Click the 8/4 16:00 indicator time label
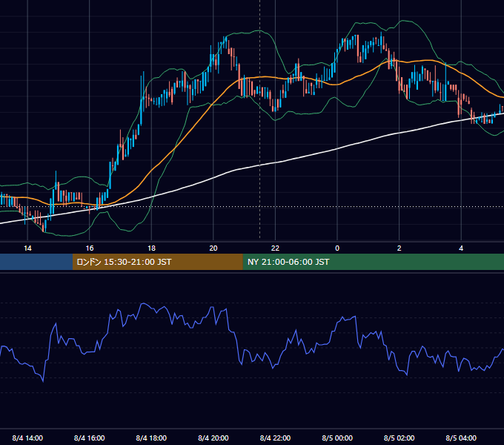504x445 pixels. (90, 438)
